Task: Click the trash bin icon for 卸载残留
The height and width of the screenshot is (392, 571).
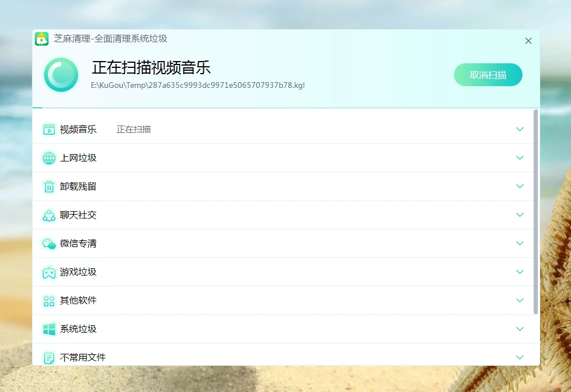Action: click(x=49, y=187)
